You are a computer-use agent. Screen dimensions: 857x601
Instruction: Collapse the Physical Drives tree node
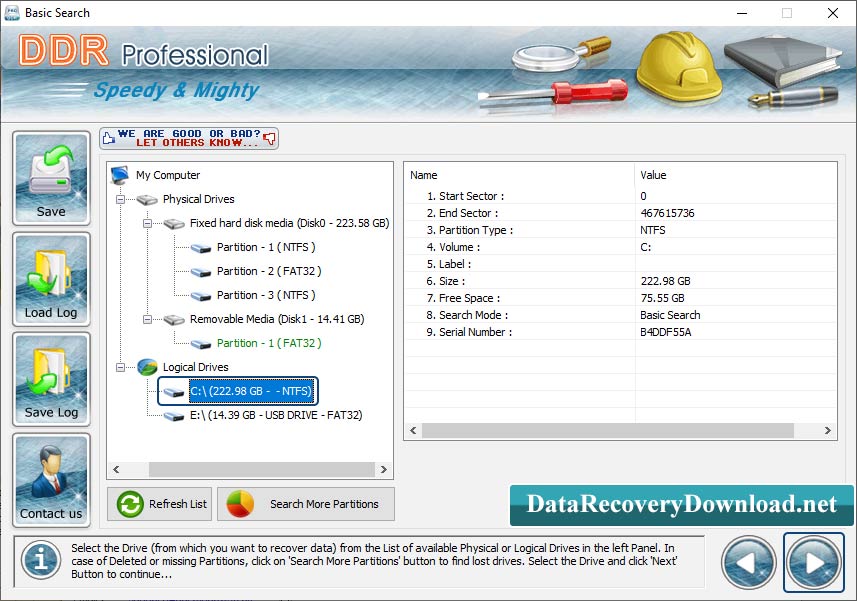point(120,199)
